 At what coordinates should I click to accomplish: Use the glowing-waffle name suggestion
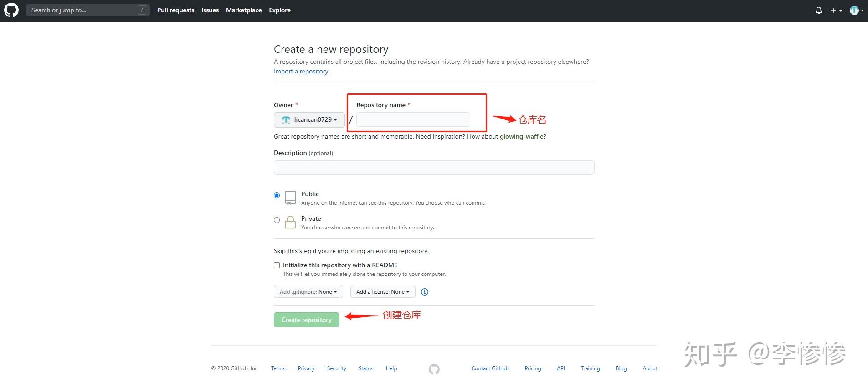point(521,136)
